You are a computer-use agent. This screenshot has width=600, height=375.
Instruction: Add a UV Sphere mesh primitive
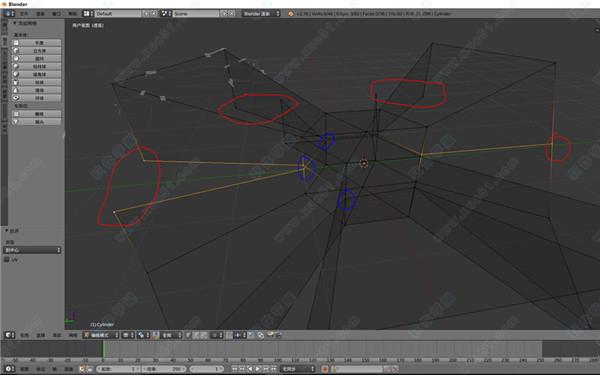point(36,66)
